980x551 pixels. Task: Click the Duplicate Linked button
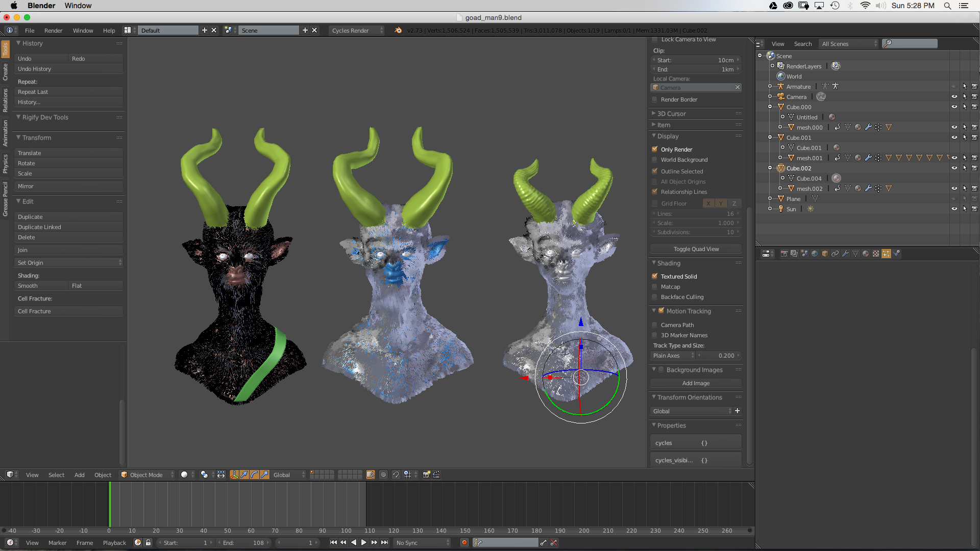tap(69, 227)
